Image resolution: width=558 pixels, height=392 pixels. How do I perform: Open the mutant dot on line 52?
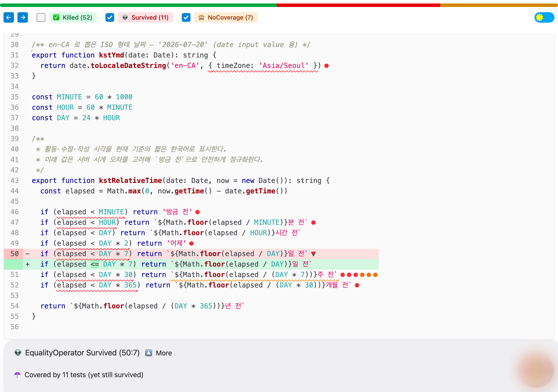tap(357, 285)
